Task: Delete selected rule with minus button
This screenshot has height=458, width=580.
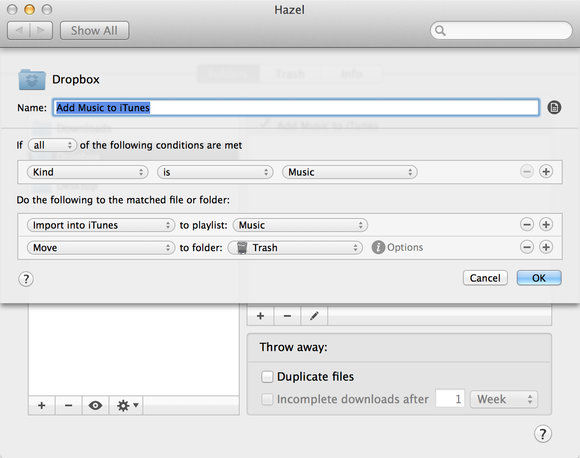Action: [287, 316]
